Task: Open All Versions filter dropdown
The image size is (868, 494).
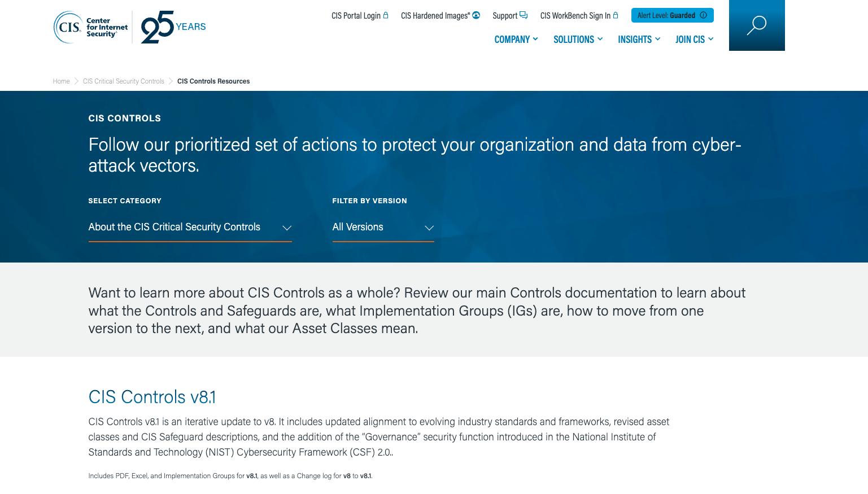Action: click(383, 228)
